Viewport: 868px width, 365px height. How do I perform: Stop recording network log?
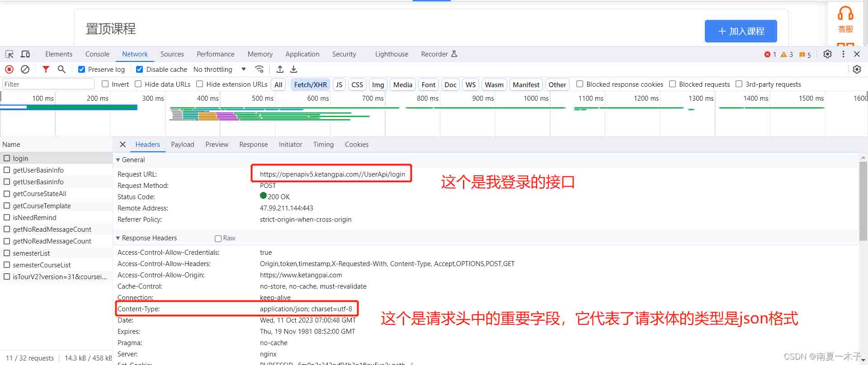[x=9, y=70]
